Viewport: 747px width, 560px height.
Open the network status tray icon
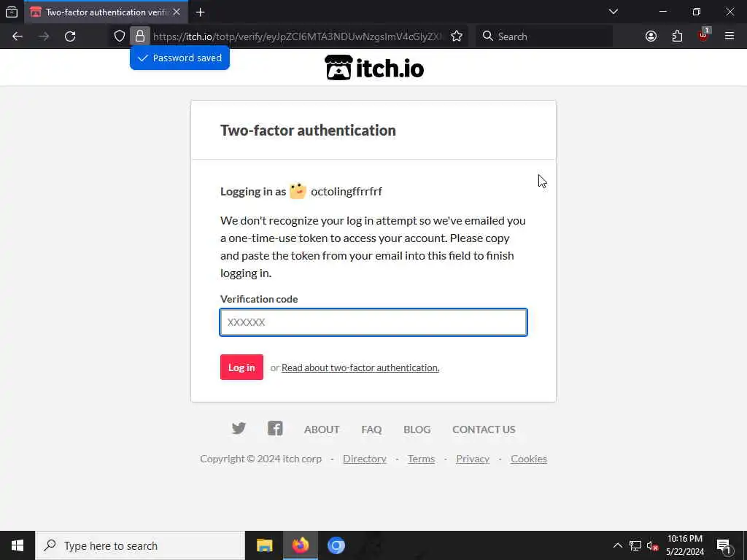click(635, 545)
